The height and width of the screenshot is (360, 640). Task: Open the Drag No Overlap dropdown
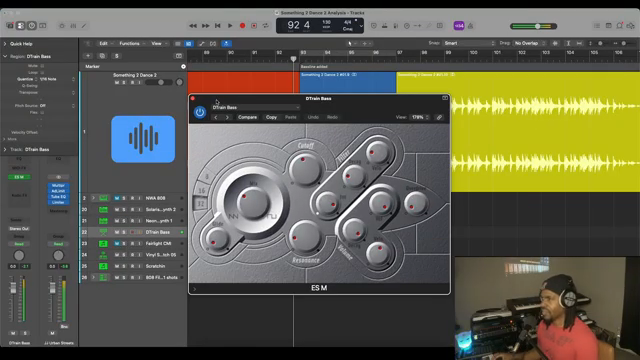click(x=529, y=43)
